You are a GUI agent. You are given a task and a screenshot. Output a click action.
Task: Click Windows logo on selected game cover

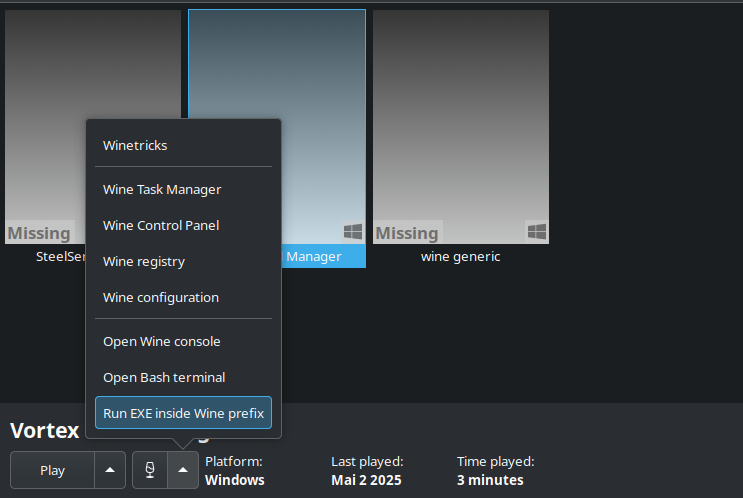353,232
